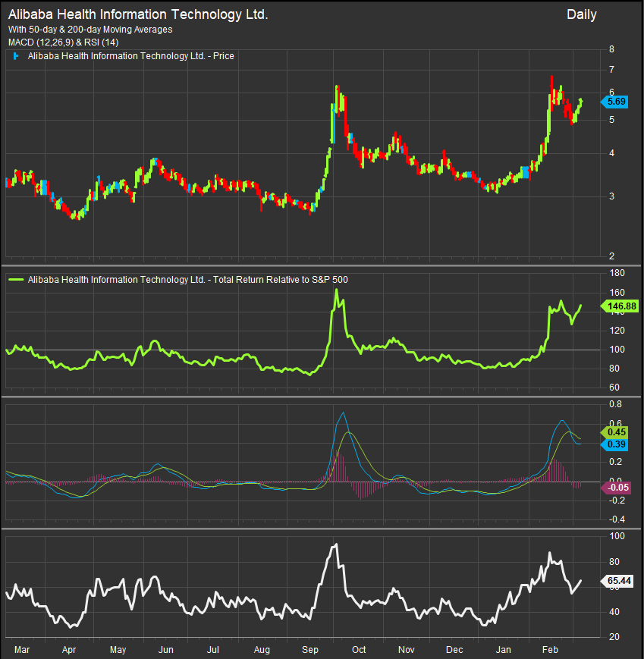Click the 5.69 current price tag
The height and width of the screenshot is (659, 644).
coord(615,102)
